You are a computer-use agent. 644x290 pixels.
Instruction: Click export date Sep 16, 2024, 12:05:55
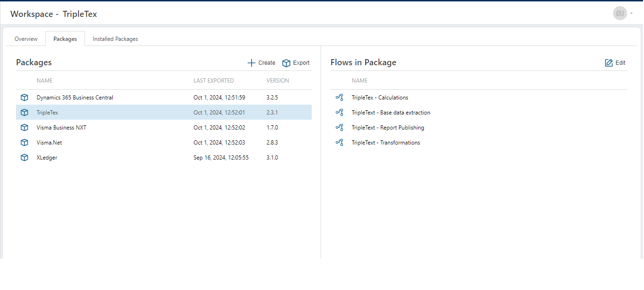(221, 158)
